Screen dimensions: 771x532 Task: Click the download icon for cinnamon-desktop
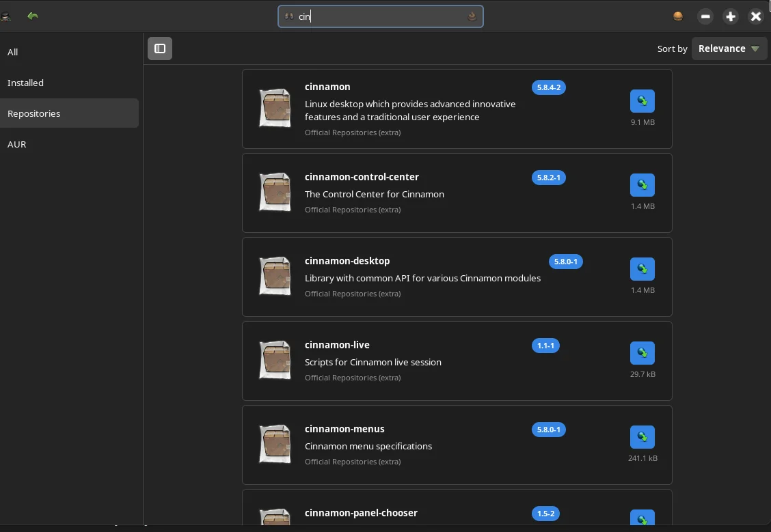(642, 268)
